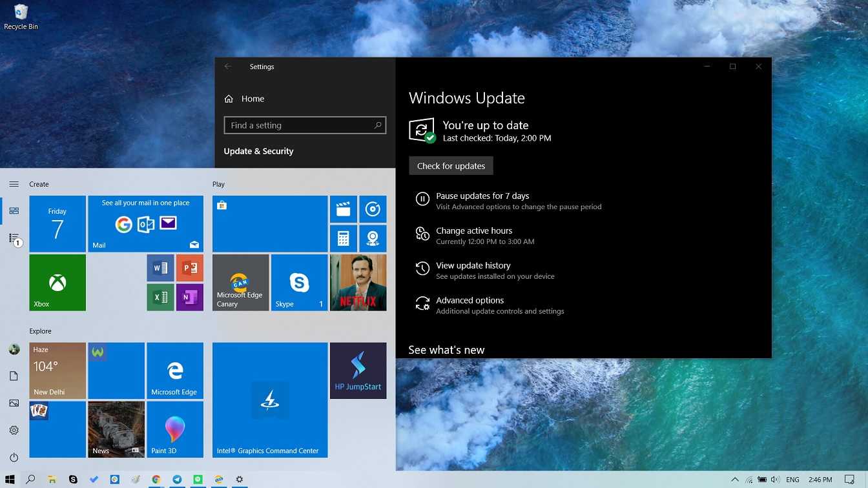Screen dimensions: 868x488
Task: Click the Find a setting search box
Action: pyautogui.click(x=305, y=125)
